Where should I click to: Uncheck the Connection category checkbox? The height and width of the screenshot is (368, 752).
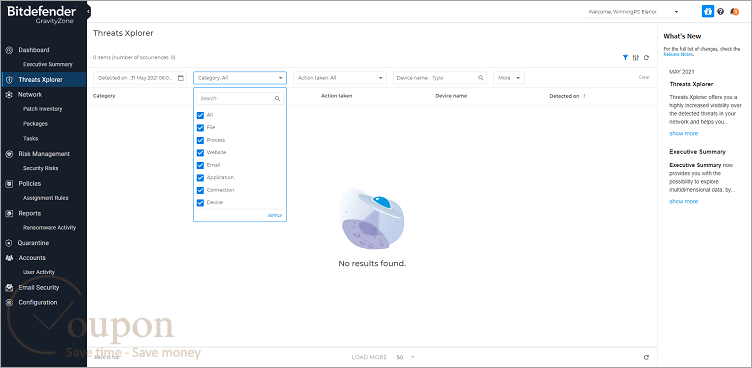(x=200, y=190)
